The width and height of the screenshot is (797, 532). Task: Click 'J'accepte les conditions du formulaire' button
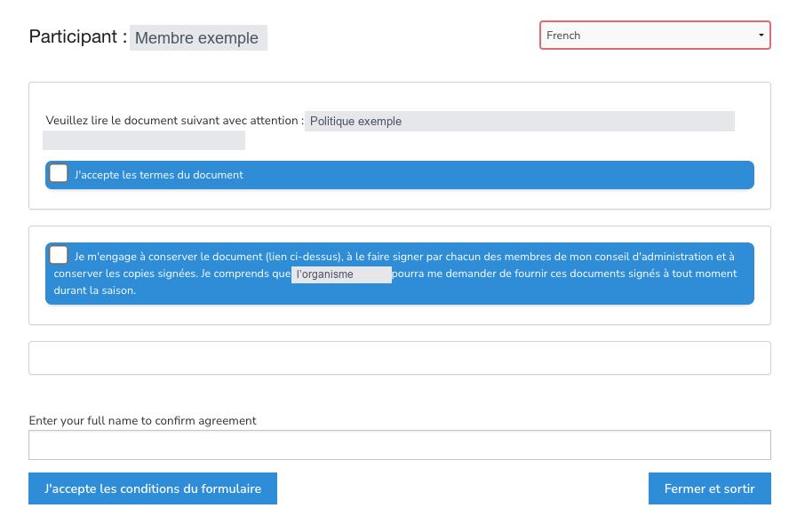[153, 488]
